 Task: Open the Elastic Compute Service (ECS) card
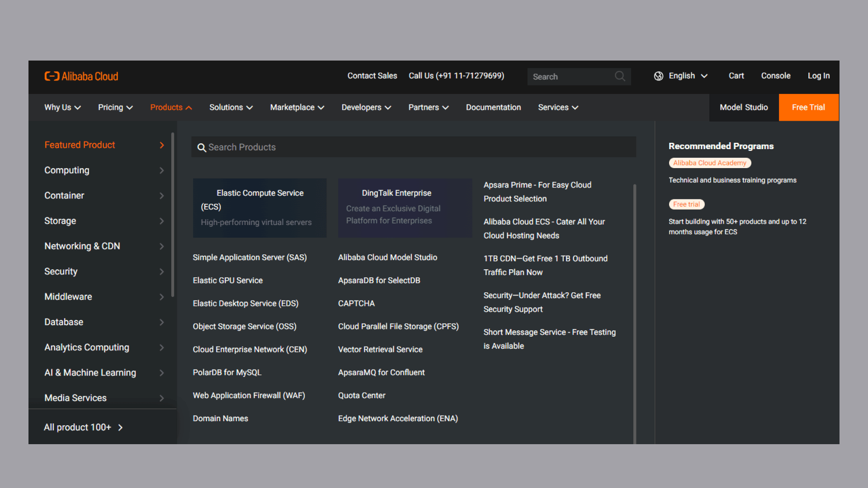260,208
